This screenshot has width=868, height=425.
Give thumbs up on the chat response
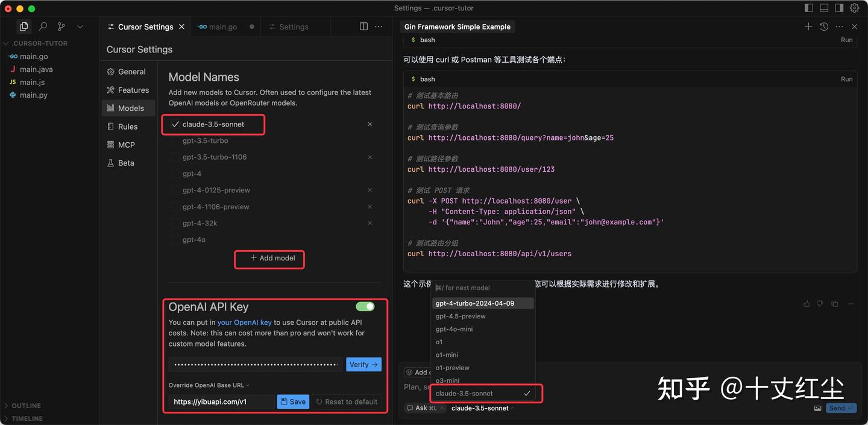pyautogui.click(x=806, y=304)
